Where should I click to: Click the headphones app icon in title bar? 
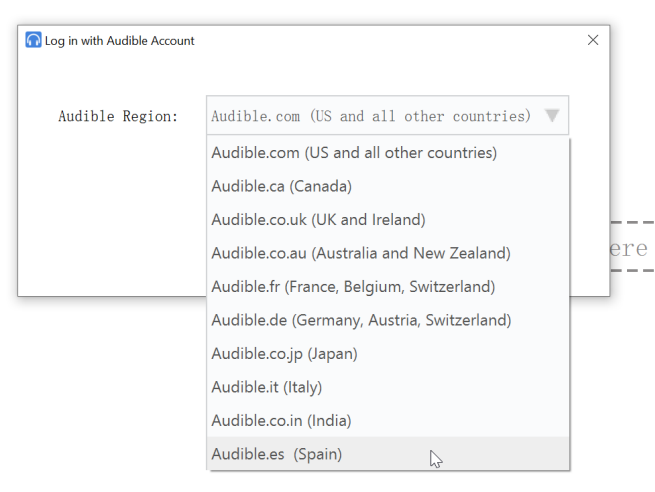tap(33, 40)
